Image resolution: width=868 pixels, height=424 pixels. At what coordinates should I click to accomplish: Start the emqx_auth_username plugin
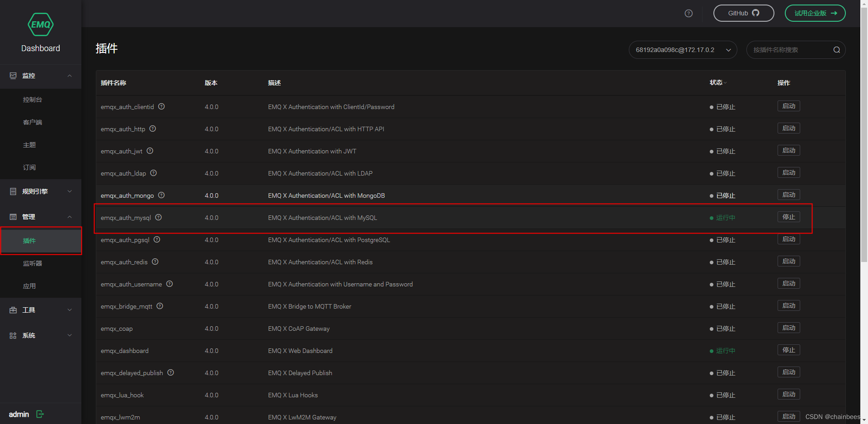coord(789,283)
